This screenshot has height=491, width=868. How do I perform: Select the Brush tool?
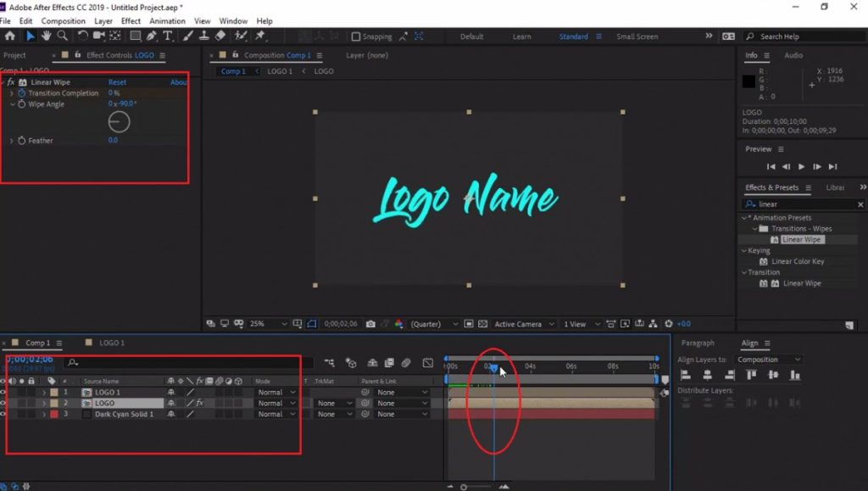point(186,36)
